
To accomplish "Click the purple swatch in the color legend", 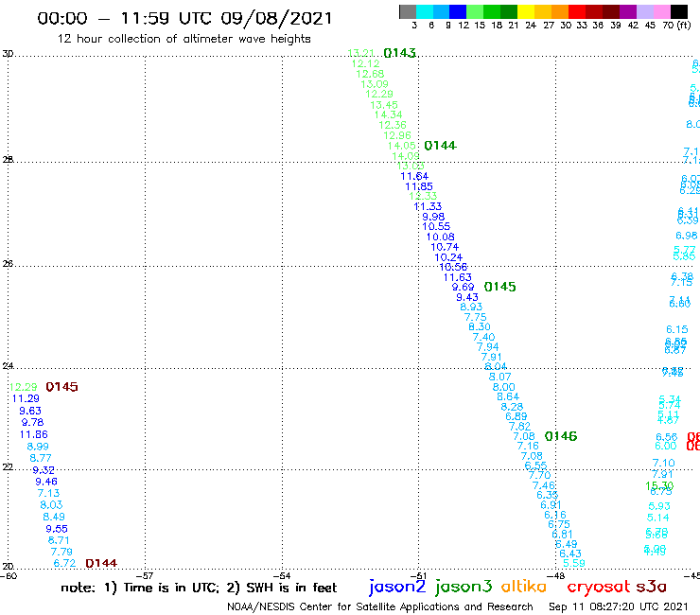I will click(628, 11).
